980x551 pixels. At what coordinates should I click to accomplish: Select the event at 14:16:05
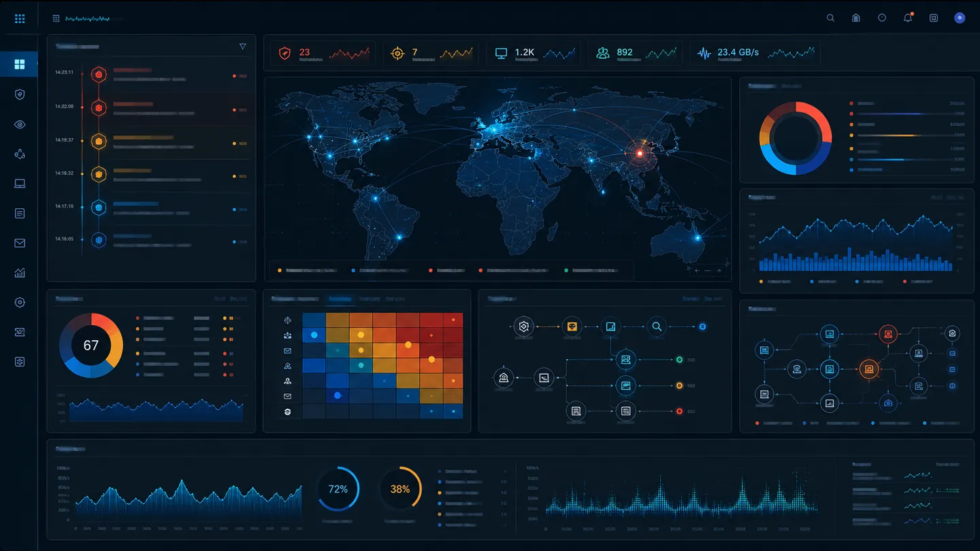tap(151, 240)
